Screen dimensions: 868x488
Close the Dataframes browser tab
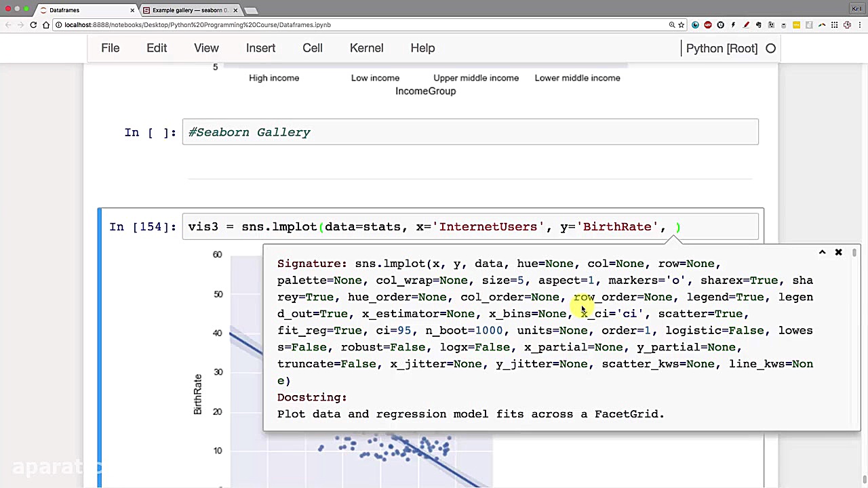coord(133,10)
